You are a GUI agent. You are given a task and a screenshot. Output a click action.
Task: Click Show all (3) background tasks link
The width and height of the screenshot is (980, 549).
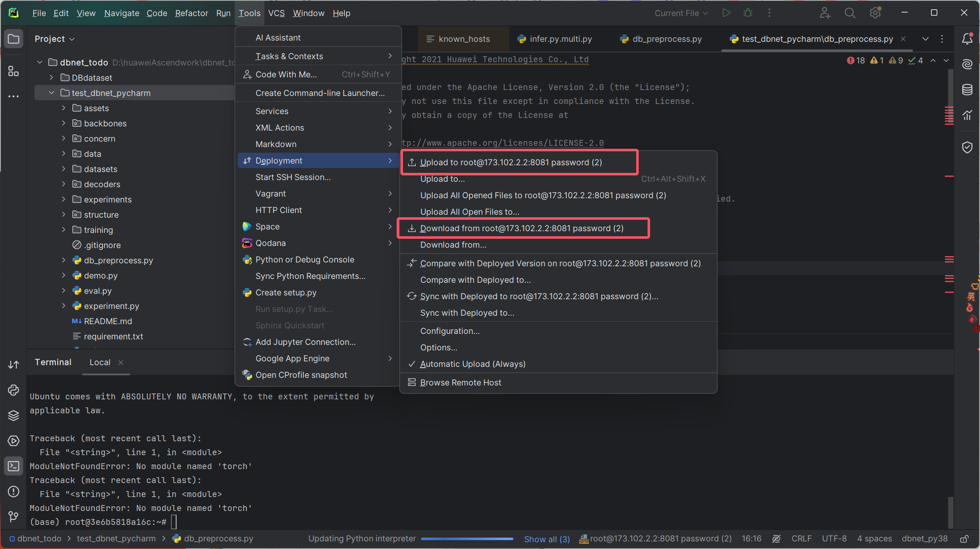(547, 539)
